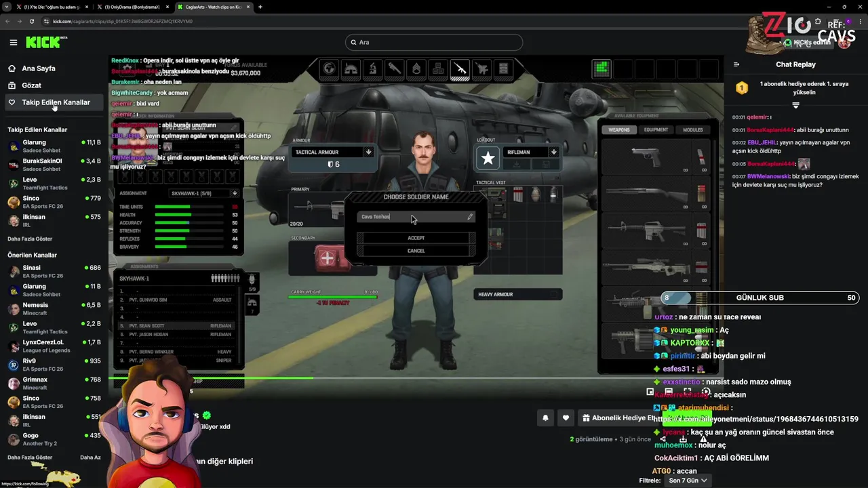Click the green video progress bar
The image size is (868, 488).
[x=212, y=378]
